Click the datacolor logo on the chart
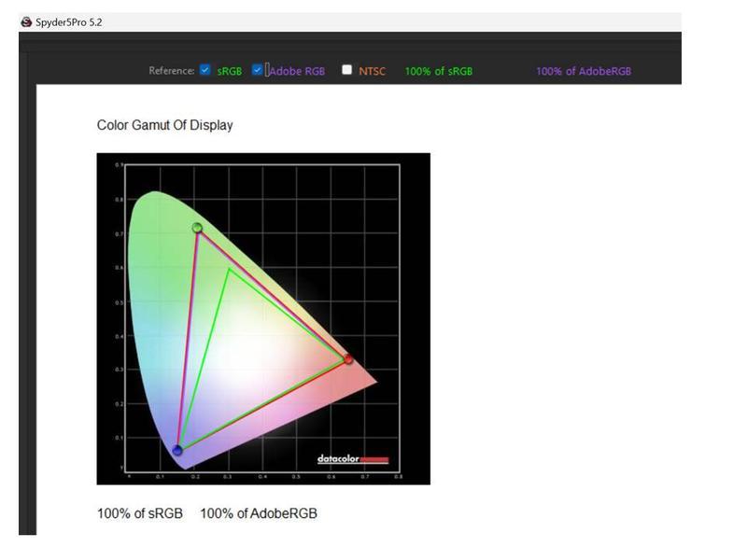This screenshot has height=560, width=747. click(x=352, y=458)
